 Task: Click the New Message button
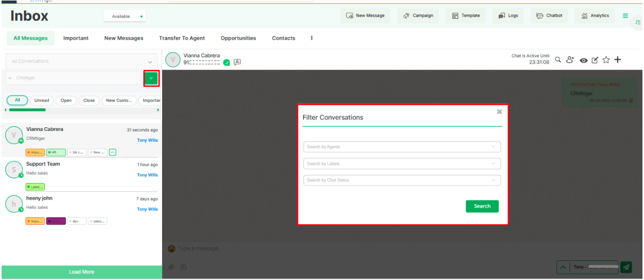[366, 16]
